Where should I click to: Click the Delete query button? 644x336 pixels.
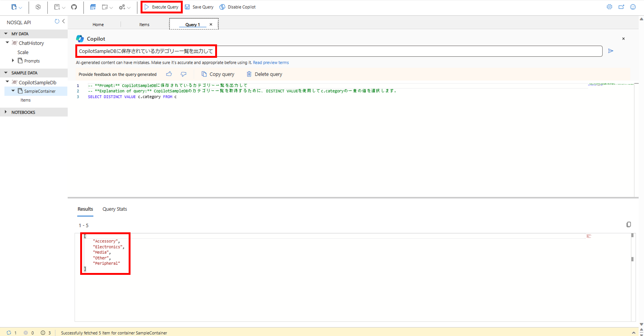tap(264, 74)
